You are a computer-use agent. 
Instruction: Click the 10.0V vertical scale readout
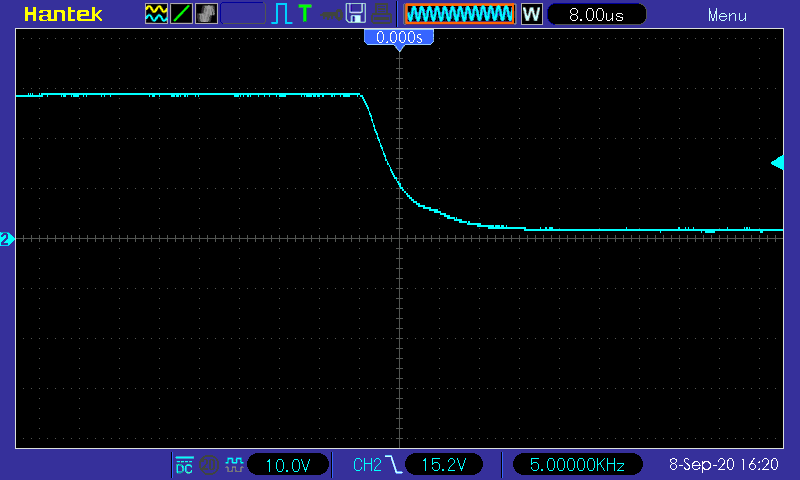coord(288,465)
